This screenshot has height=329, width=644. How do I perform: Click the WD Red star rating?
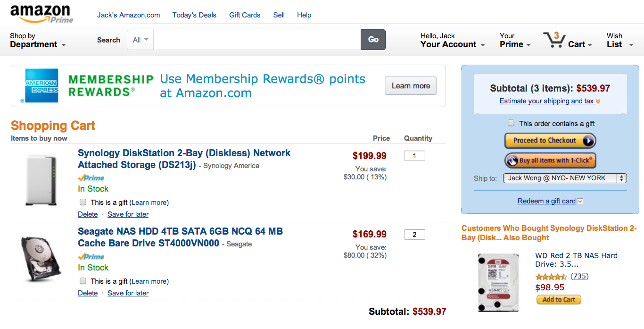[551, 277]
